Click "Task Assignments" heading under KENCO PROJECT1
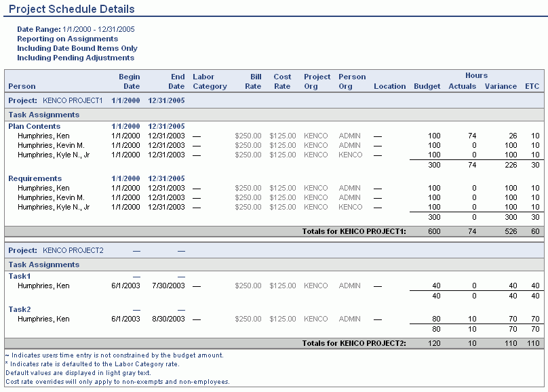Image resolution: width=548 pixels, height=392 pixels. [x=44, y=115]
